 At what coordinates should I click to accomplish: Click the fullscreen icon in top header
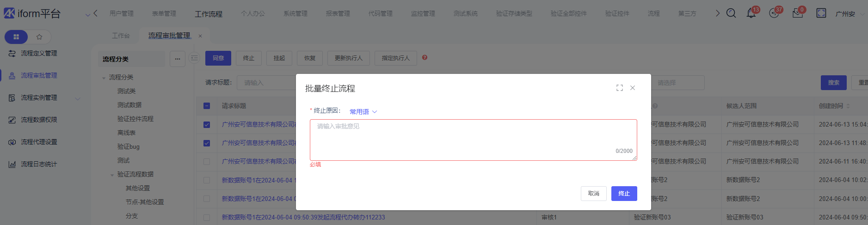821,13
